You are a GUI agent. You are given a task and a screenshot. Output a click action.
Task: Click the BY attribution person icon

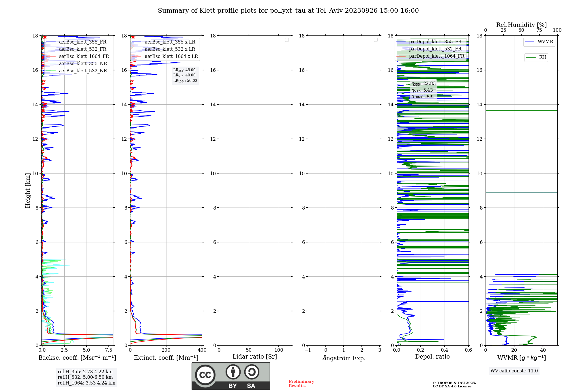point(233,372)
